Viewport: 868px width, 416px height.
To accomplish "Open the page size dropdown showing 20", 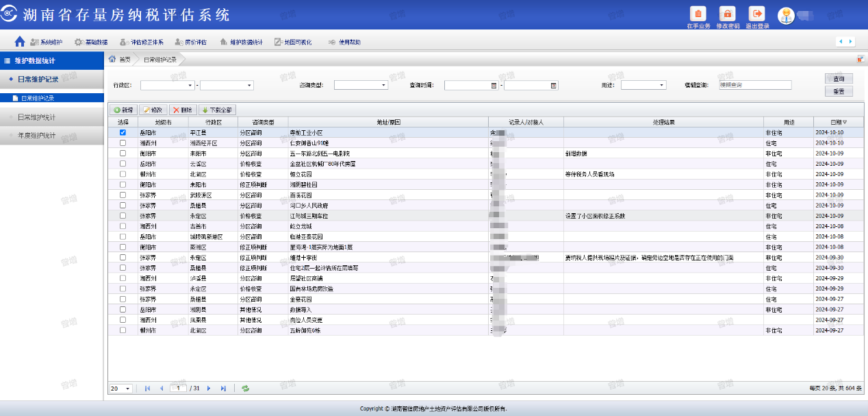I will [x=120, y=389].
